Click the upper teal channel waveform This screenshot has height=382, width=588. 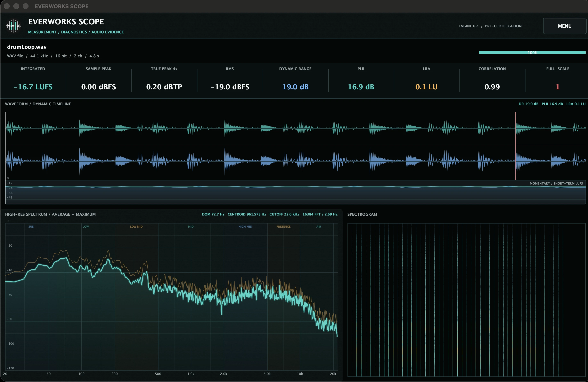point(295,128)
